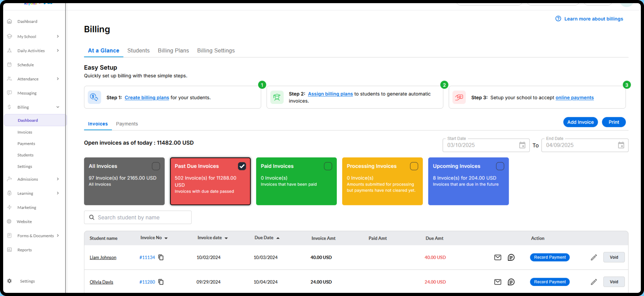Screen dimensions: 644x296
Task: Sort by Due Date column arrow
Action: (x=278, y=238)
